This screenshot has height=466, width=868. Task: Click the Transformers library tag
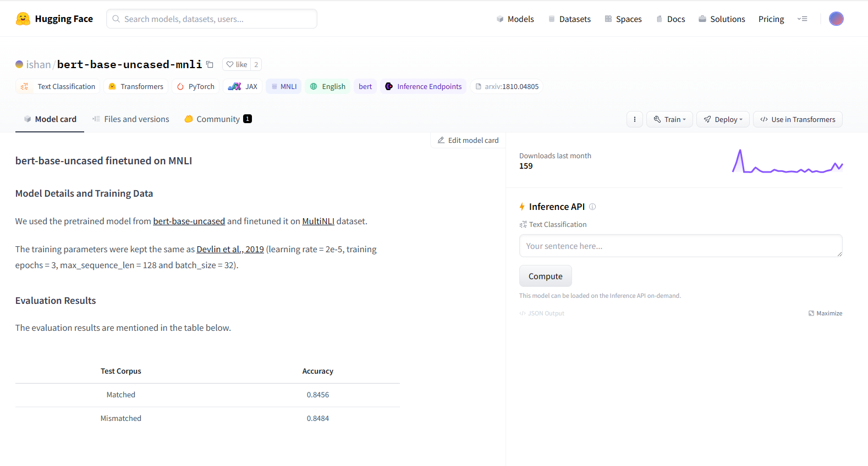(136, 86)
